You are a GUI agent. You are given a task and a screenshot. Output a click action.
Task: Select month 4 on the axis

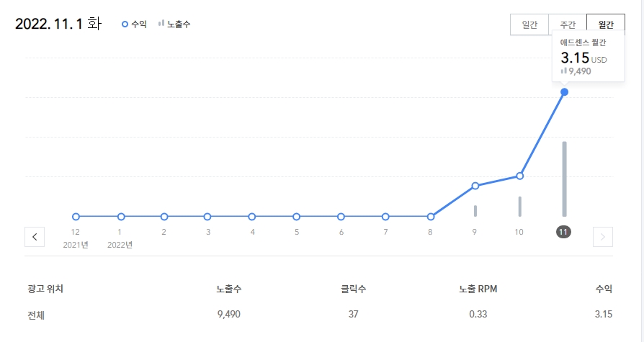click(x=253, y=232)
